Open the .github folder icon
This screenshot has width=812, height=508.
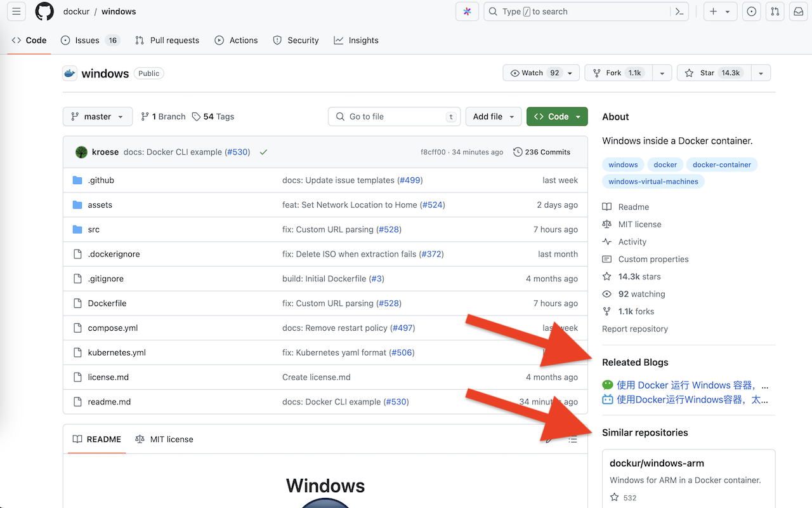click(x=77, y=180)
